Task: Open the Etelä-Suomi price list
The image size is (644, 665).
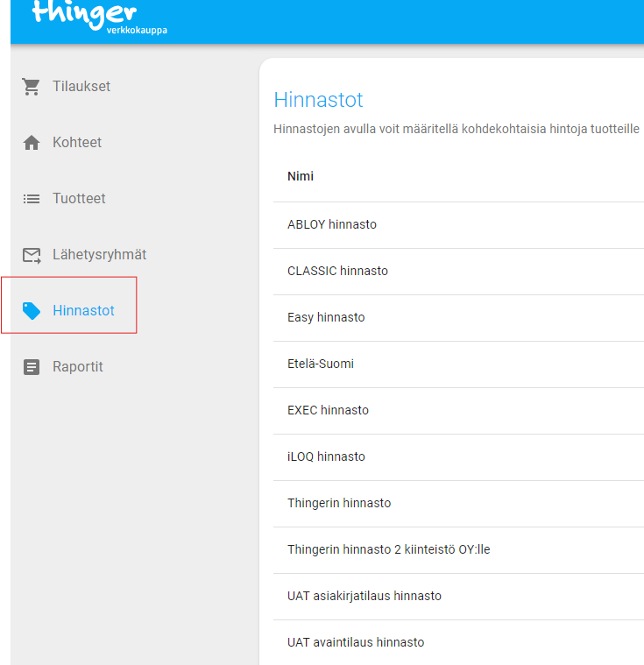Action: coord(458,364)
